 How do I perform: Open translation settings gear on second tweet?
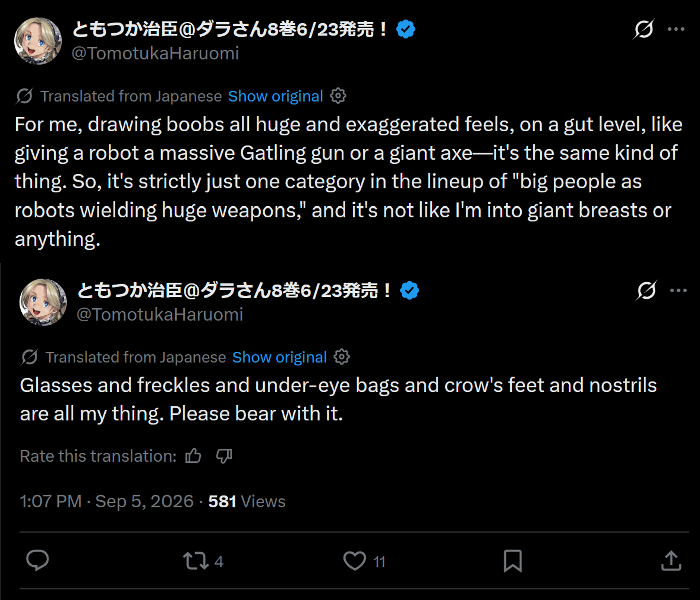click(x=342, y=357)
